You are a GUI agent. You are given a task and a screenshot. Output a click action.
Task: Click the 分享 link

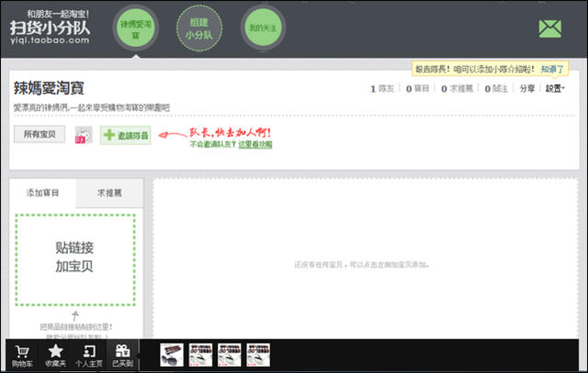tap(526, 88)
